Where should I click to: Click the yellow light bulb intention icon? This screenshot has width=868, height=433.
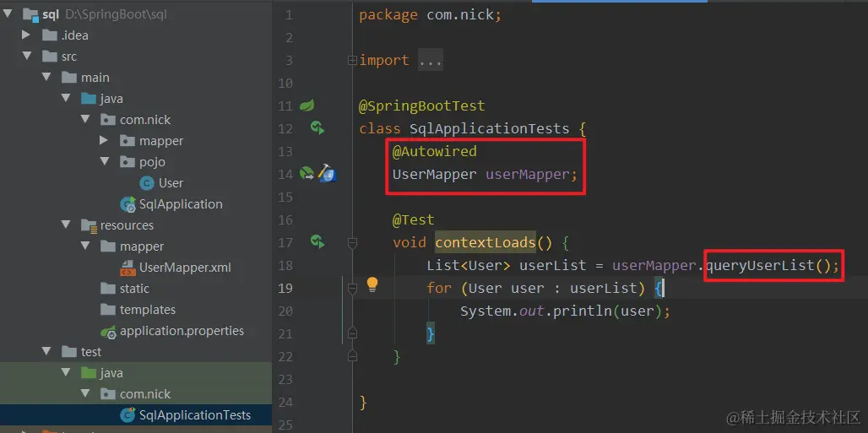372,285
